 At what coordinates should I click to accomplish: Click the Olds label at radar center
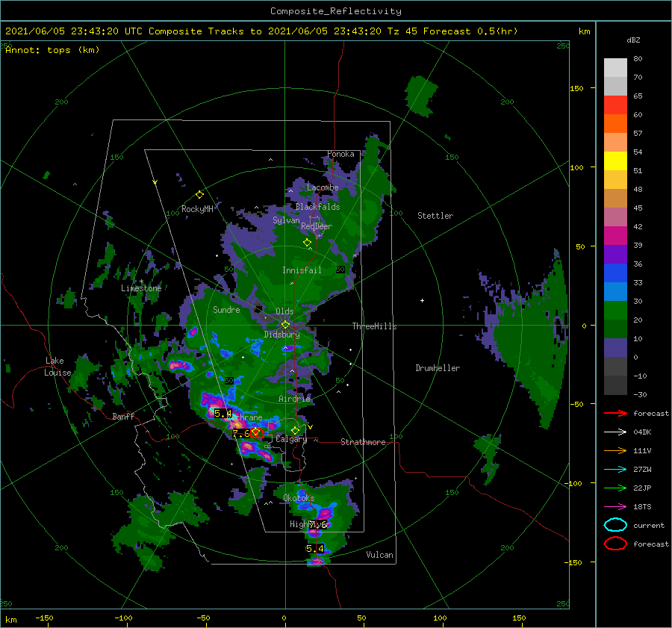click(284, 311)
